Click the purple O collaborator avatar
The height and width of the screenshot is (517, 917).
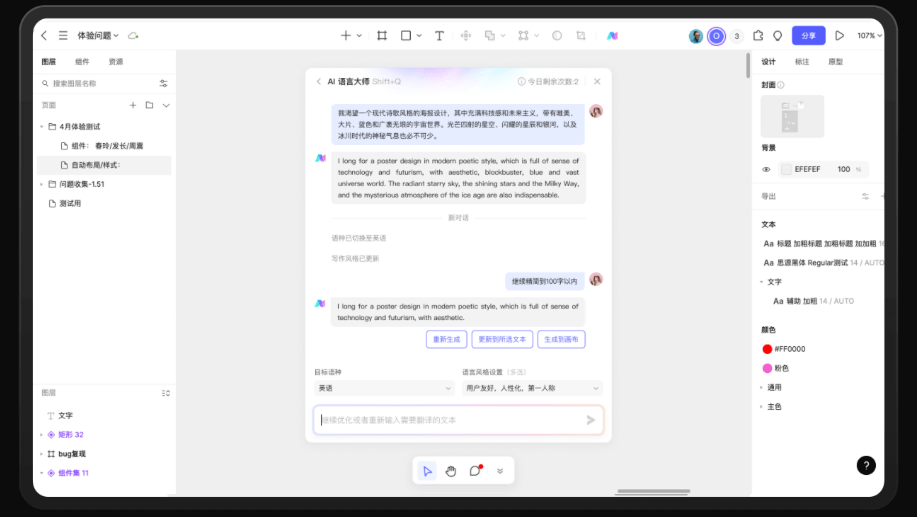(x=716, y=36)
